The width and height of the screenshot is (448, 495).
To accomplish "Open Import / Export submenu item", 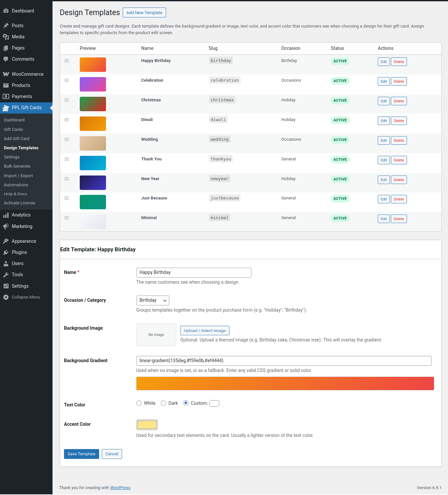I will point(18,176).
